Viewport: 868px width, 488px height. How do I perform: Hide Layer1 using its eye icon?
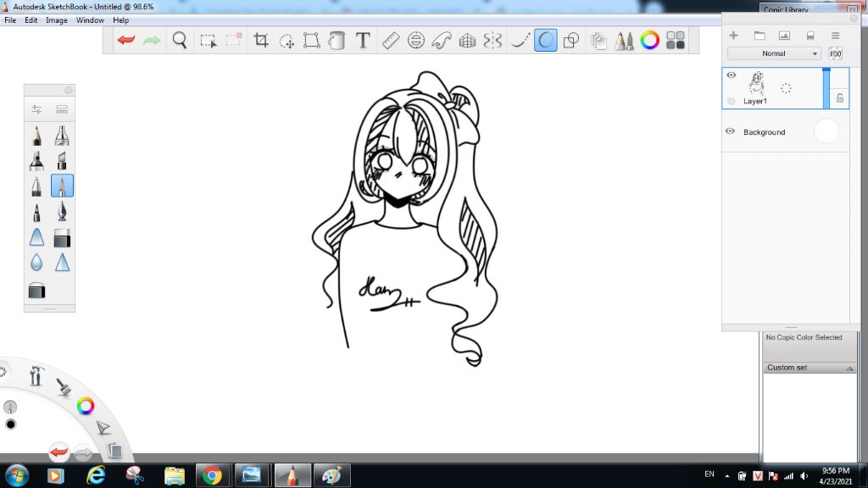[732, 75]
